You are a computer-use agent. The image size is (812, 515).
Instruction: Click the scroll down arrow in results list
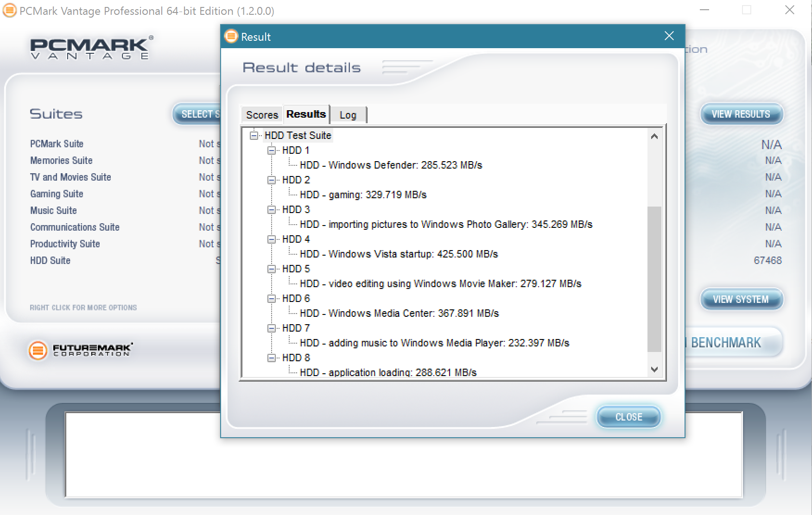pos(654,370)
